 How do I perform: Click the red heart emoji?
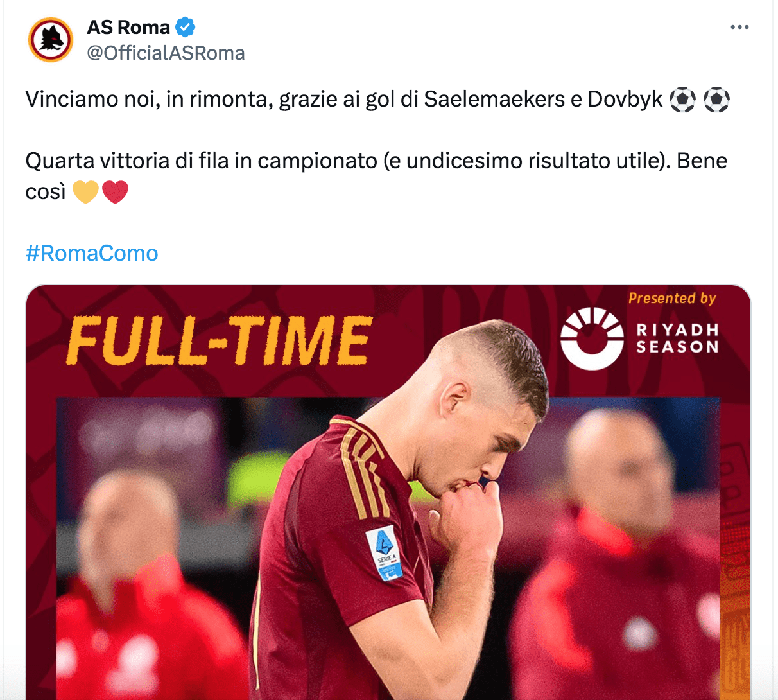point(115,192)
